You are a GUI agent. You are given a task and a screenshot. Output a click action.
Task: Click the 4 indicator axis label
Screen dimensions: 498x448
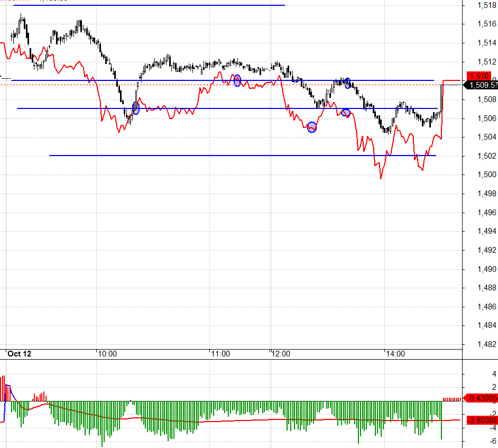coord(479,374)
